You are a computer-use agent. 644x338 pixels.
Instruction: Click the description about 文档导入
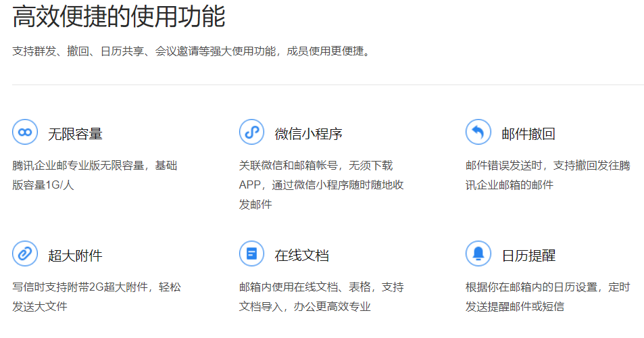click(322, 296)
